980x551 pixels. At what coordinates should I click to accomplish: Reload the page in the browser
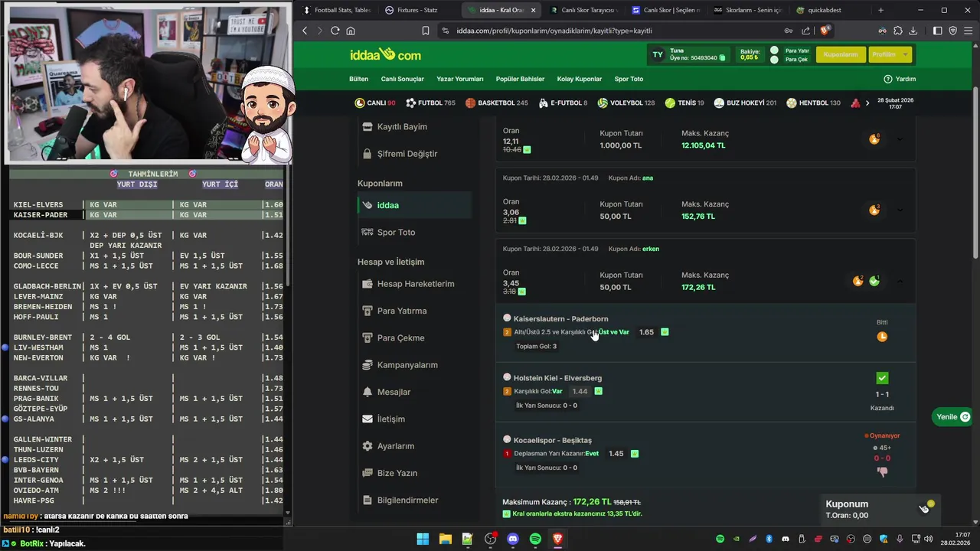point(335,31)
